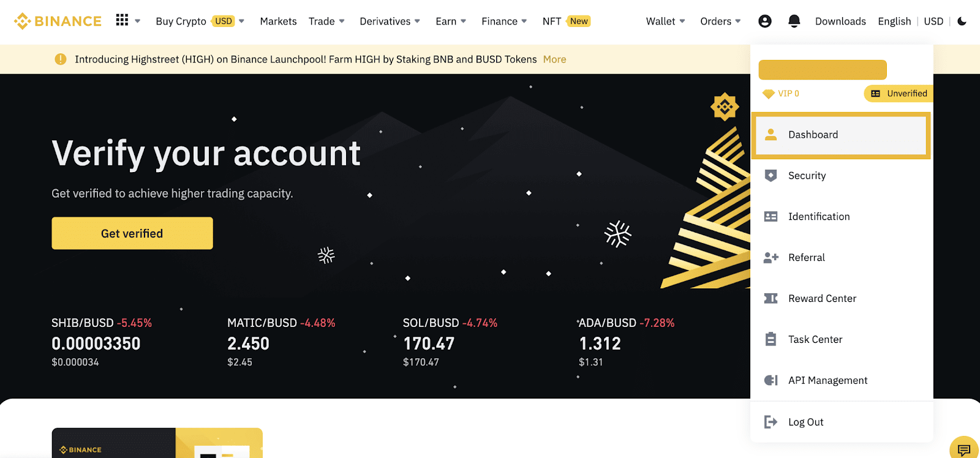980x458 pixels.
Task: Click the Binance logo
Action: 58,21
